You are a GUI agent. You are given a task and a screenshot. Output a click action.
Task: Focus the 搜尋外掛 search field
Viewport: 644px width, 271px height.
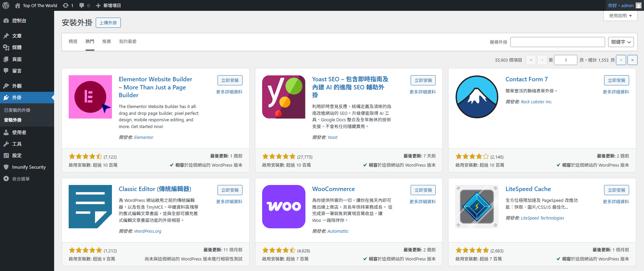558,42
